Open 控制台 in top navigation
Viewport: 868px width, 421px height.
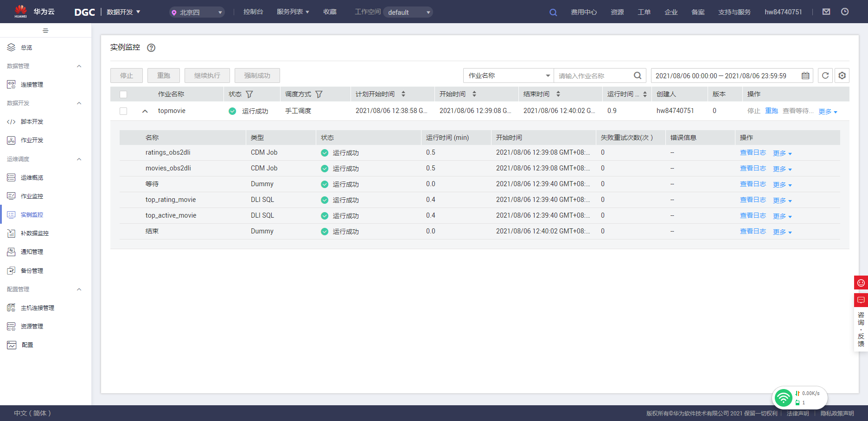(x=253, y=12)
